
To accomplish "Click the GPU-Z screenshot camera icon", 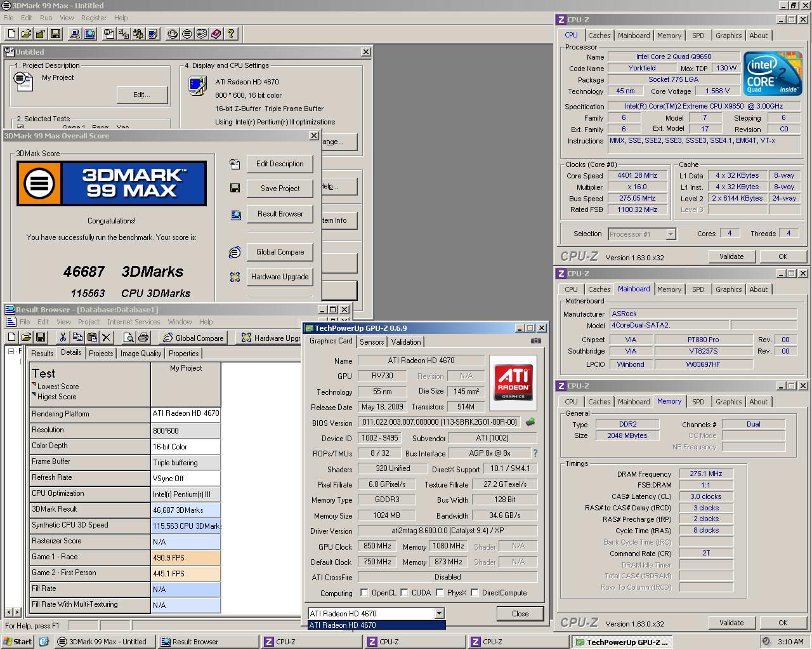I will (x=536, y=341).
